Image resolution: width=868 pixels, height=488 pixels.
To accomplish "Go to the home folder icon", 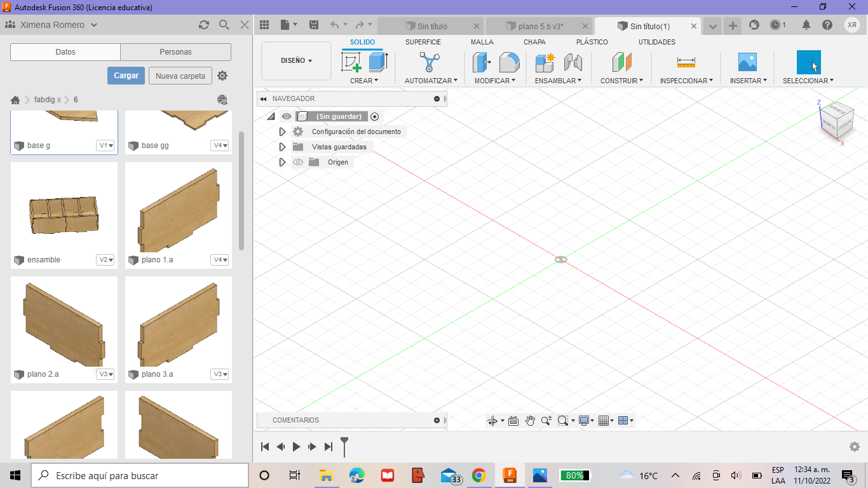I will click(x=16, y=100).
